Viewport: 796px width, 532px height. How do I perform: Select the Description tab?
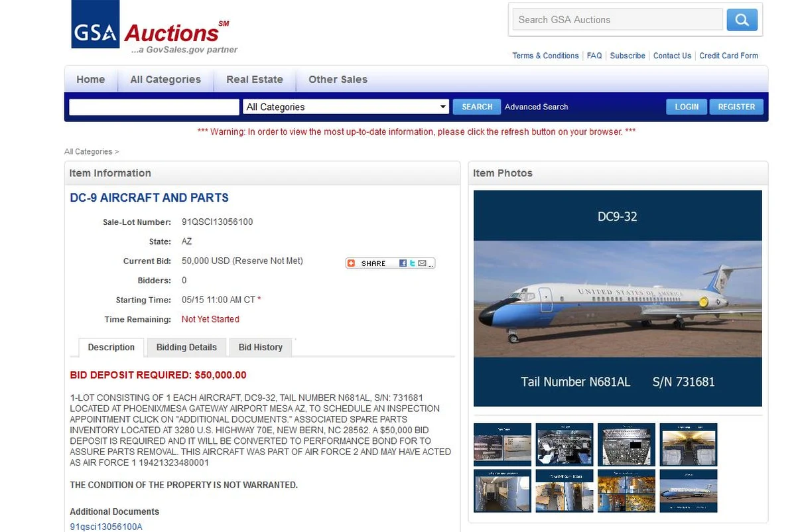[x=111, y=347]
